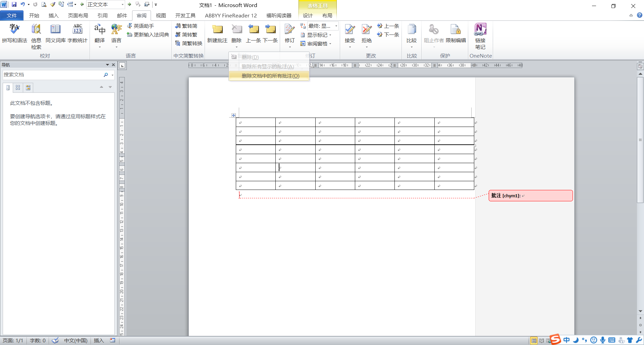Switch to print layout view in status bar
Screen dimensions: 644x345
coord(534,341)
